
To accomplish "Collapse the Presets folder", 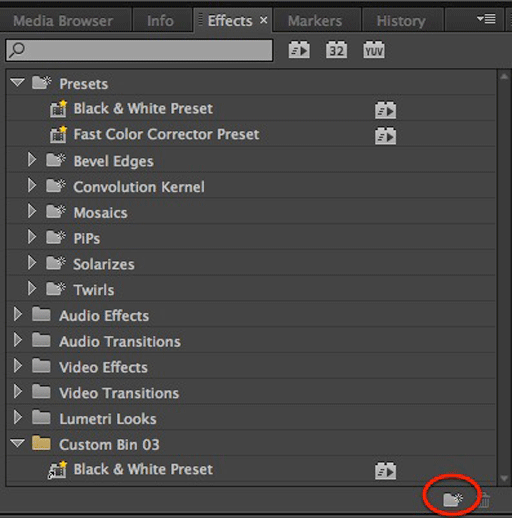I will tap(17, 82).
